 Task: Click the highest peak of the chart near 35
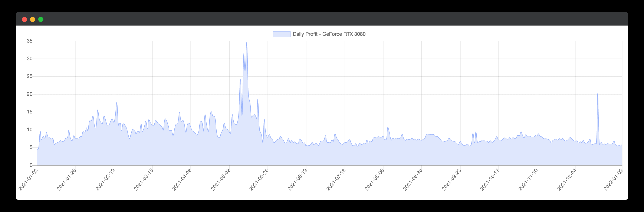(x=246, y=43)
